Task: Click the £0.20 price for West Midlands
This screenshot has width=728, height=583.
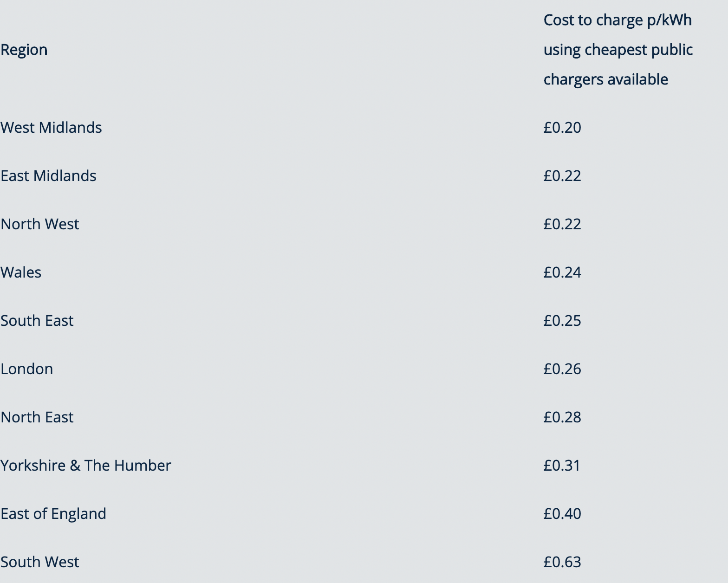Action: coord(562,128)
